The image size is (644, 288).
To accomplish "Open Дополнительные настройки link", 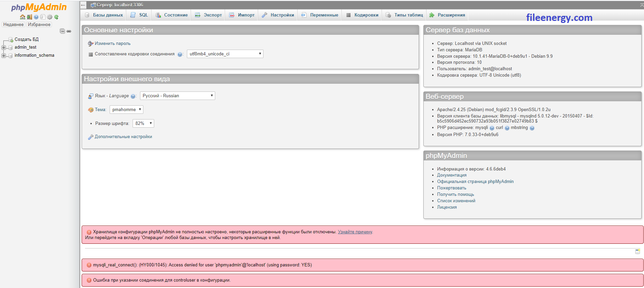I will point(123,137).
